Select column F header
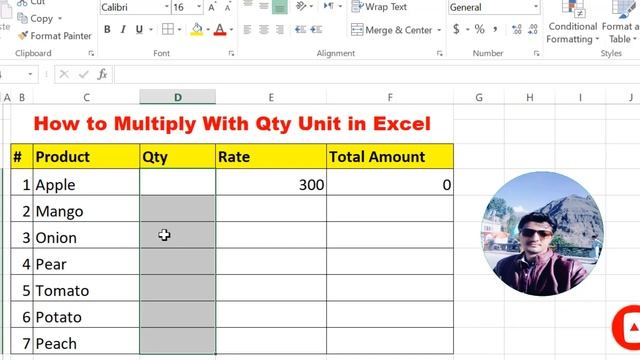The height and width of the screenshot is (360, 640). tap(390, 98)
